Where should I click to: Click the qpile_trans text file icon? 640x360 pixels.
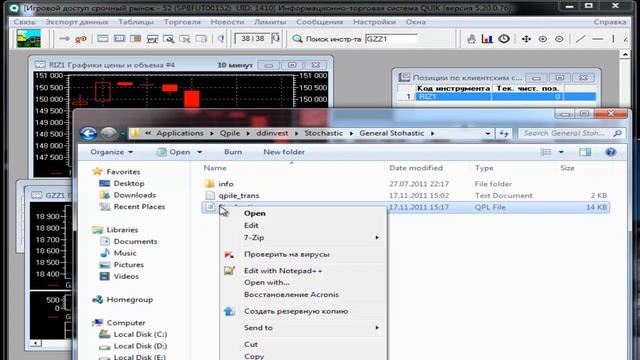[x=210, y=196]
